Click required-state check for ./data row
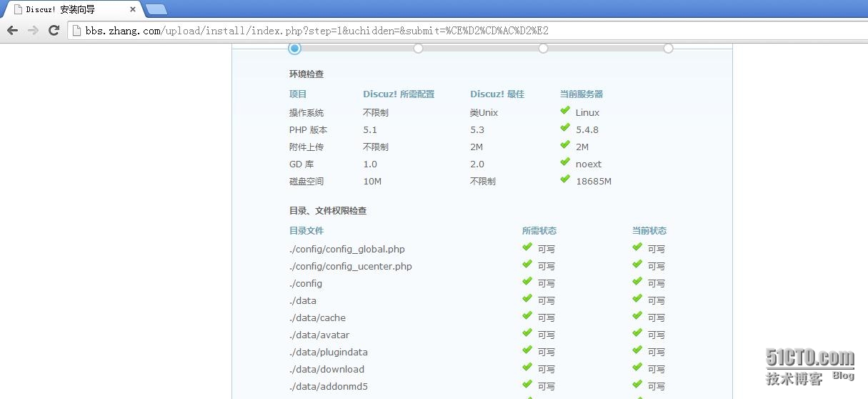 [527, 299]
